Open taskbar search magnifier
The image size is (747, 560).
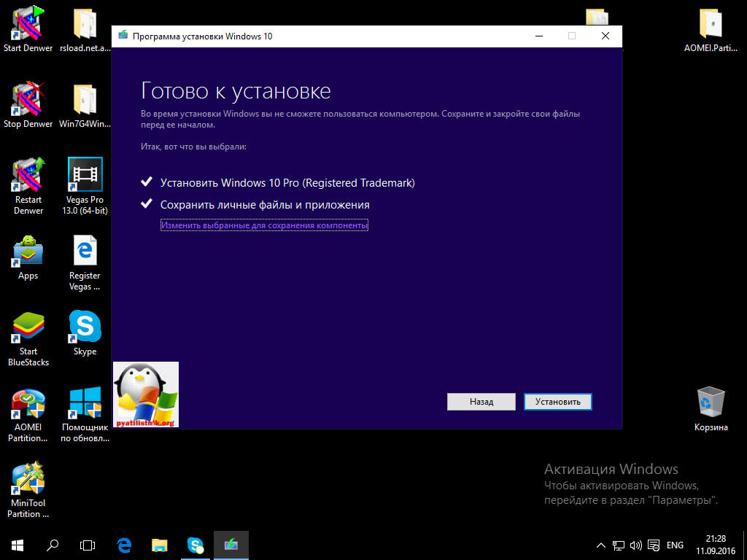pos(53,545)
